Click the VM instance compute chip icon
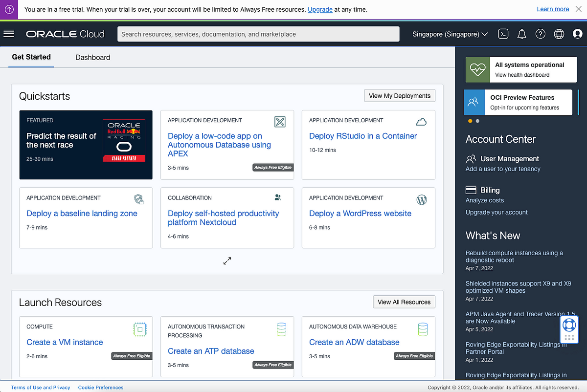This screenshot has height=392, width=587. (140, 329)
